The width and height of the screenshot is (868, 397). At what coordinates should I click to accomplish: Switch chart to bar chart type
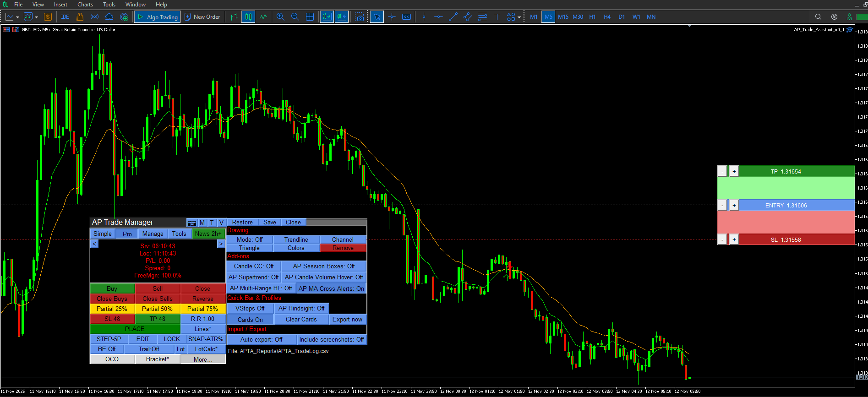[234, 17]
